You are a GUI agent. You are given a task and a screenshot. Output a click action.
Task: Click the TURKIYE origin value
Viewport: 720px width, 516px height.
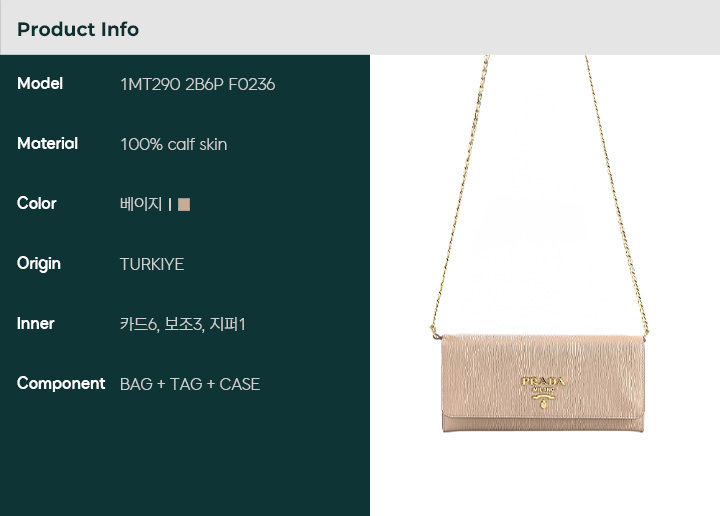click(152, 264)
